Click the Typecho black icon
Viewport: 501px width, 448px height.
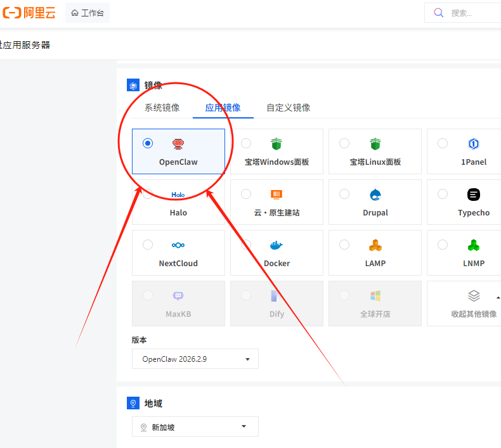(x=474, y=195)
